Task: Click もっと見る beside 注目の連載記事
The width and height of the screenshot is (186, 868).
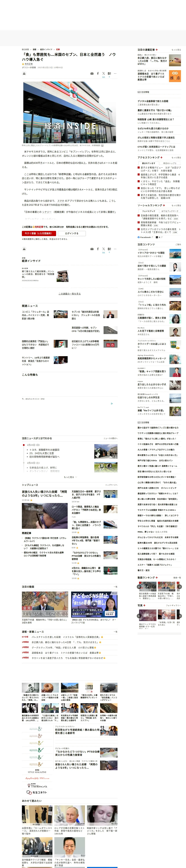Action: (176, 50)
